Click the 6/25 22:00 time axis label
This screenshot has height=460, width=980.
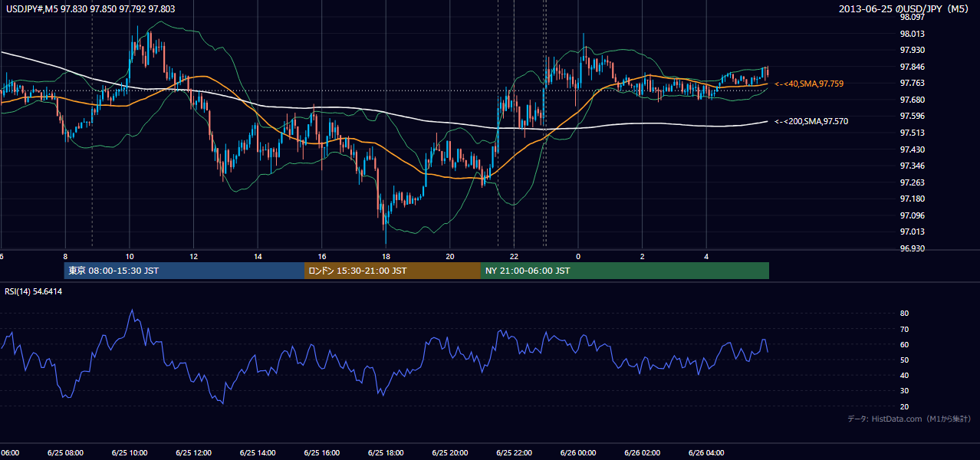[x=514, y=453]
